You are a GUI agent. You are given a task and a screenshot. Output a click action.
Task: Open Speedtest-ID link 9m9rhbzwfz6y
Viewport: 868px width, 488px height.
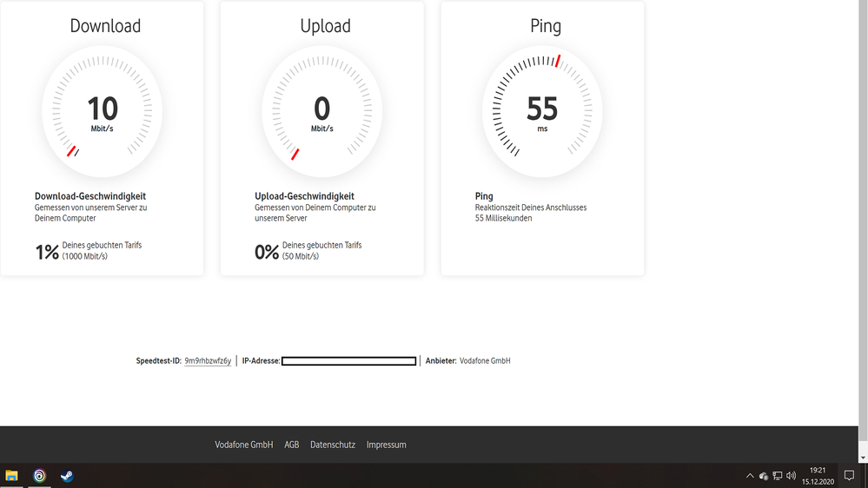(208, 360)
